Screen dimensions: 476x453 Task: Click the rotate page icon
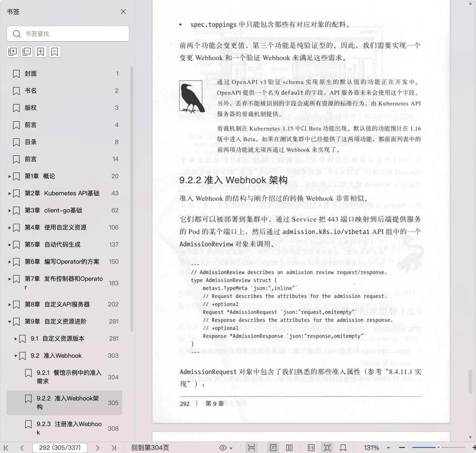343,448
